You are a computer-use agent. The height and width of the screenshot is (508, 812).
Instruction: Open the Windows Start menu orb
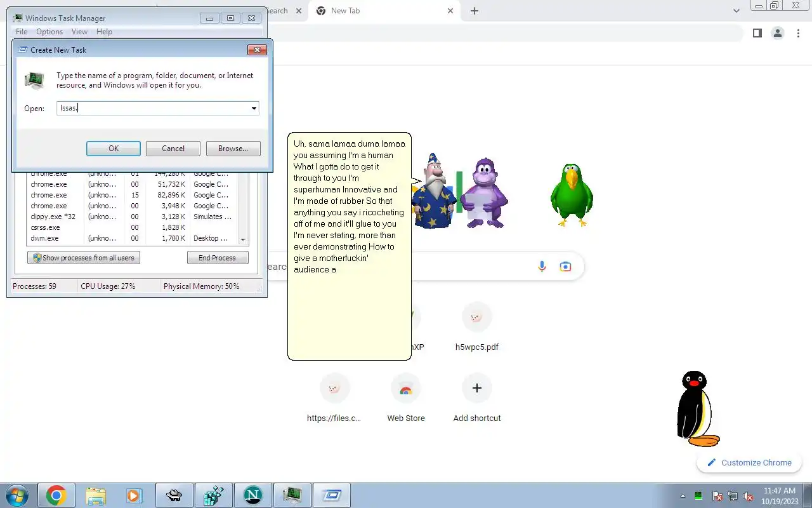(x=17, y=495)
